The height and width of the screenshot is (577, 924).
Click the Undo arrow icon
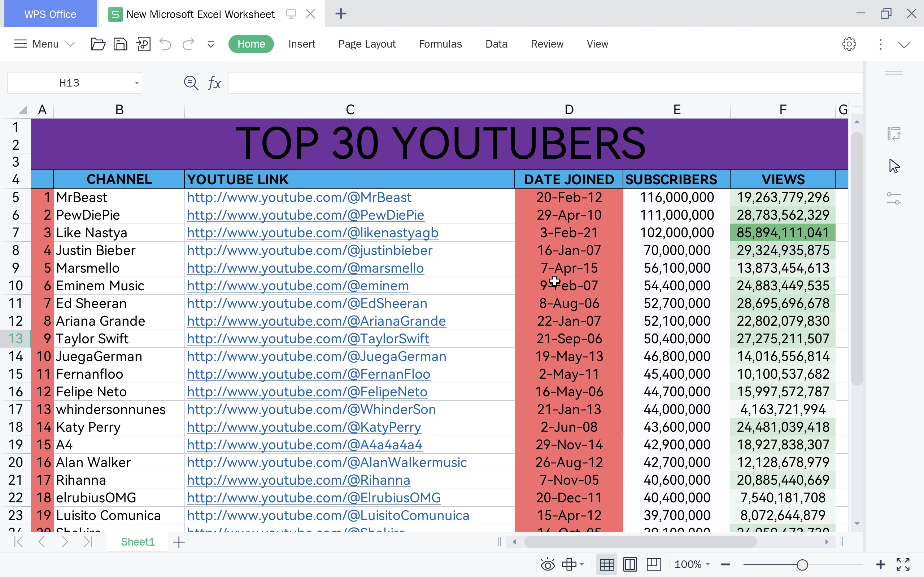point(165,44)
